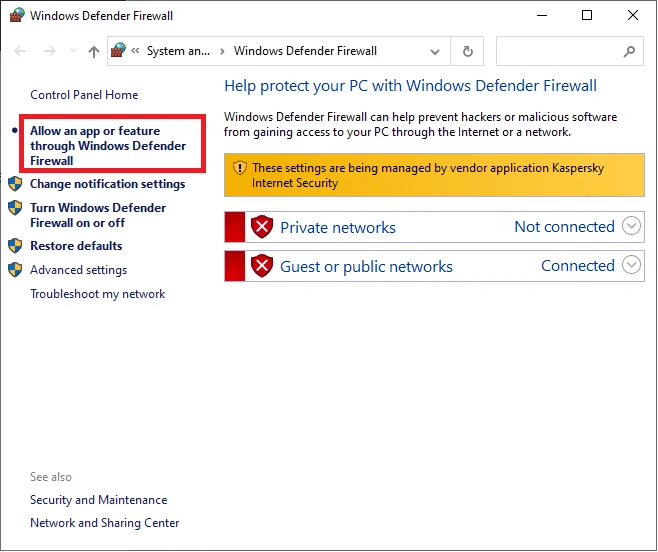
Task: Click the System an... breadcrumb segment
Action: (x=178, y=51)
